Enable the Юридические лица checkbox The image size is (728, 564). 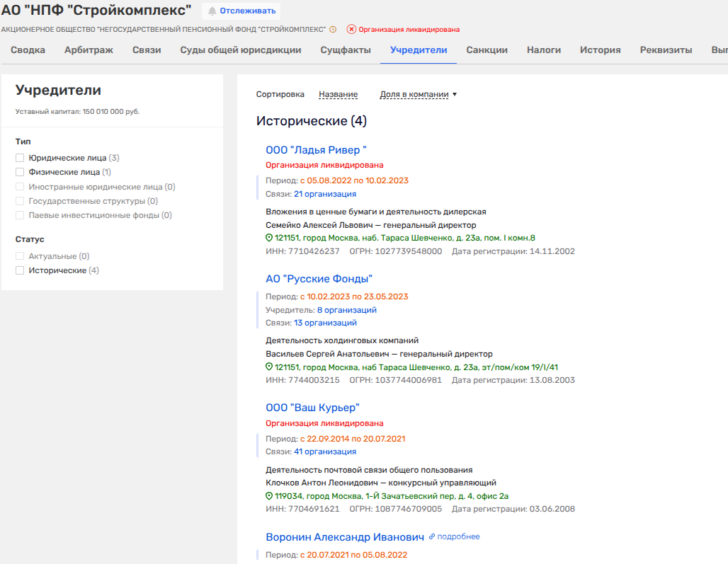point(20,158)
